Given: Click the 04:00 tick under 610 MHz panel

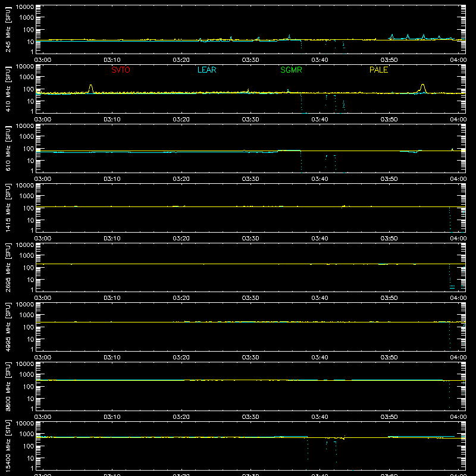Looking at the screenshot, I should pos(458,179).
